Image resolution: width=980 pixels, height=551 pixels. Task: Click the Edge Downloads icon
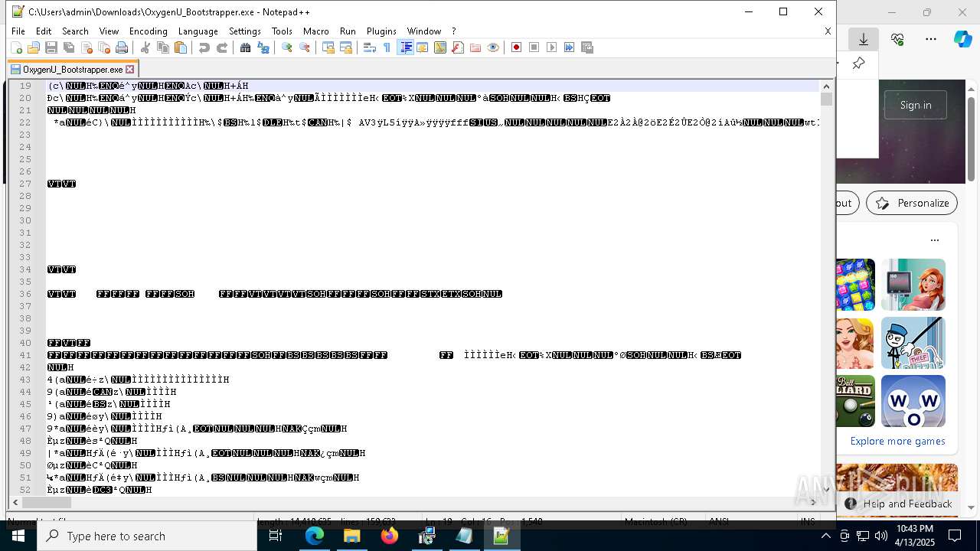[864, 39]
